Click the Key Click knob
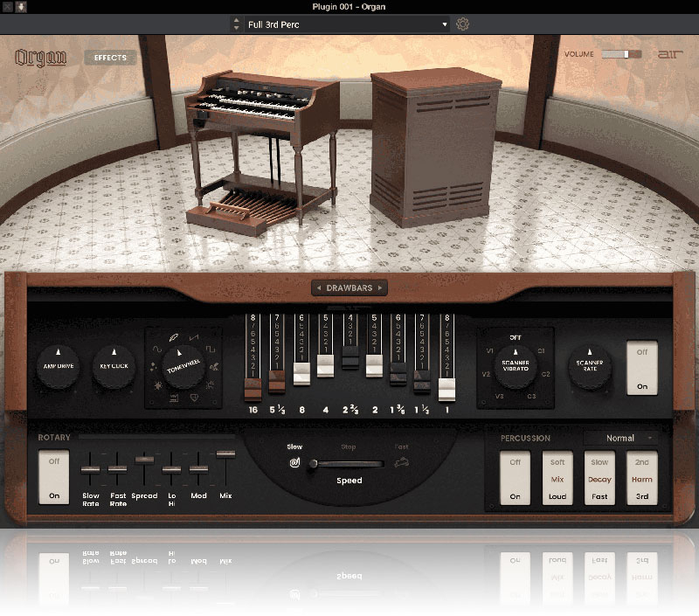 (x=114, y=367)
